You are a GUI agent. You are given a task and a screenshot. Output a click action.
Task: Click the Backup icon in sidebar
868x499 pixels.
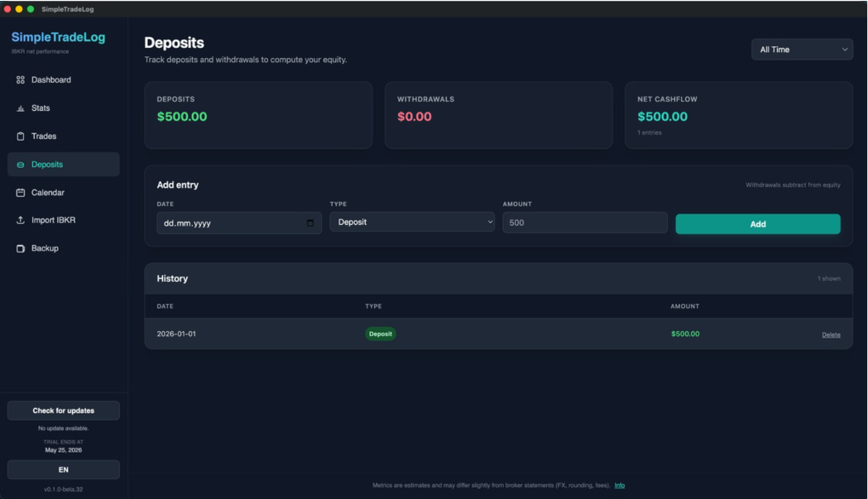[21, 248]
